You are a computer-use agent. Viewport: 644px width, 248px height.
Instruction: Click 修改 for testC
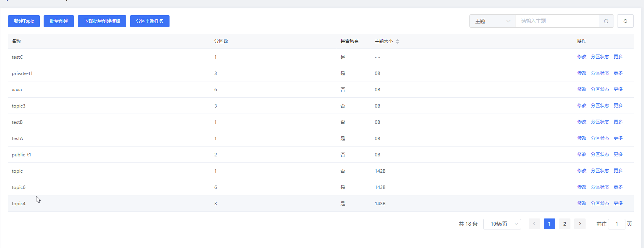point(582,57)
